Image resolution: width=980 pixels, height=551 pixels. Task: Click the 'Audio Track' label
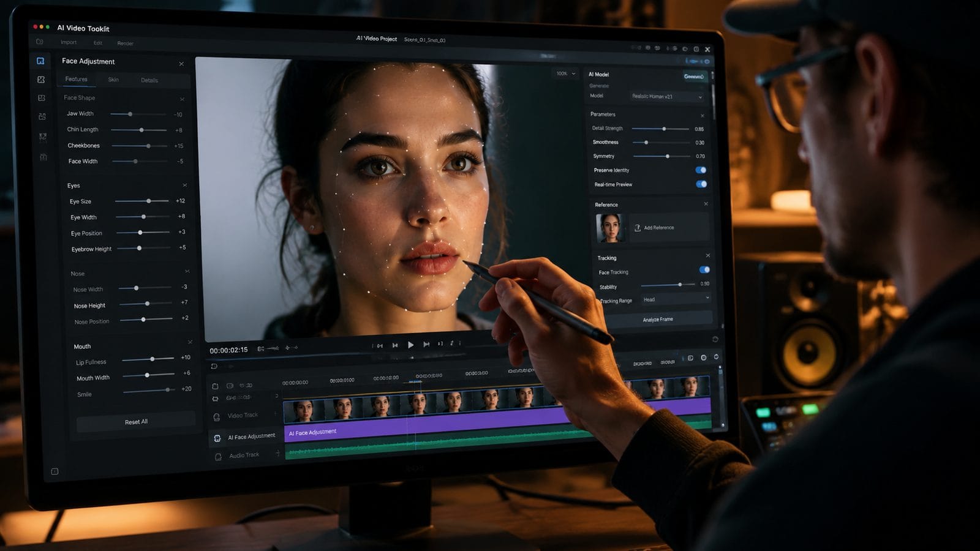coord(244,455)
